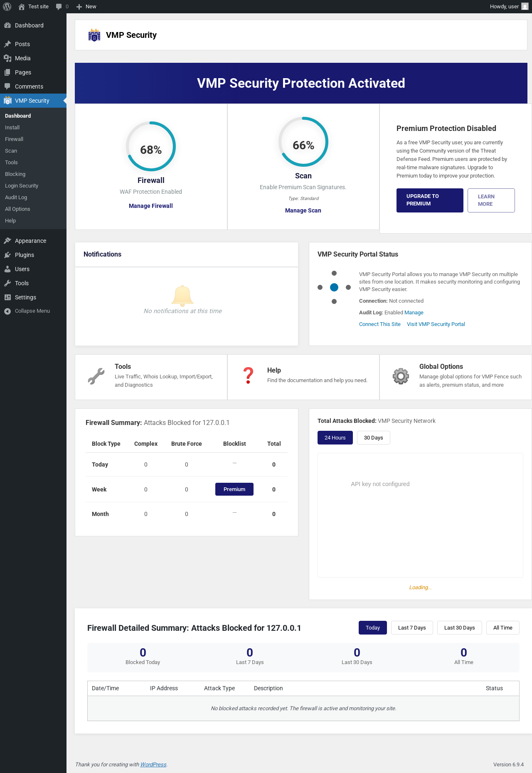Click the WordPress logo in the admin bar
Image resolution: width=532 pixels, height=773 pixels.
click(x=7, y=7)
